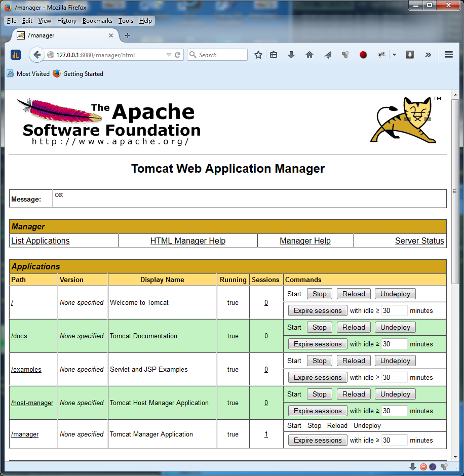Screen dimensions: 464x476
Task: Click the idle minutes field for /host-manager
Action: pos(394,411)
